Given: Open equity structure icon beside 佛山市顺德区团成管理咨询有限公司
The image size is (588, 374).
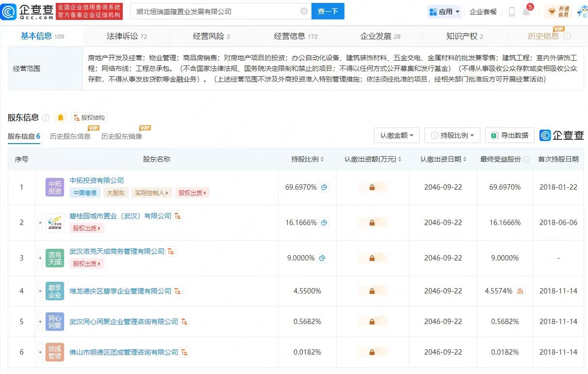Looking at the screenshot, I should (185, 352).
